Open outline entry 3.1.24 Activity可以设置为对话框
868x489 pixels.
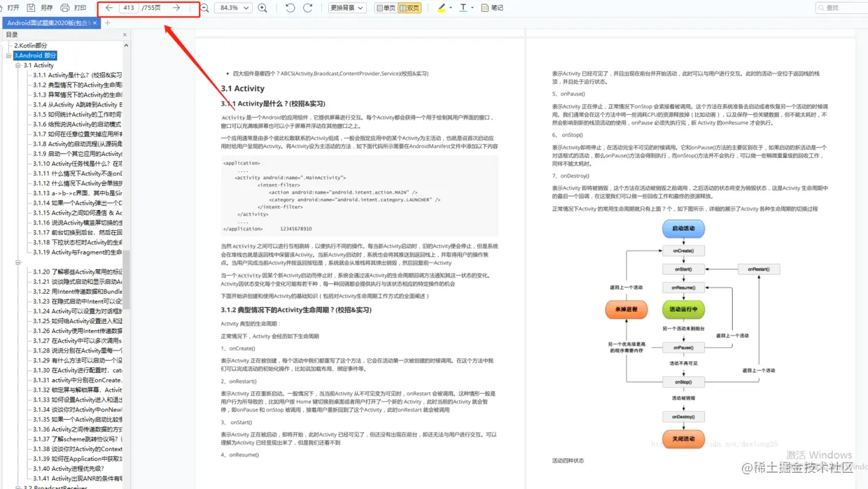click(x=77, y=311)
